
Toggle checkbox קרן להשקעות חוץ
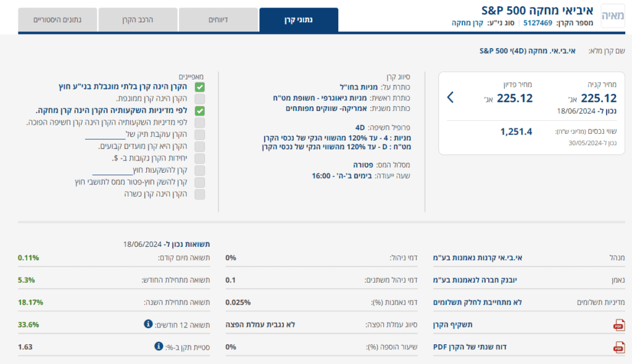tap(199, 170)
